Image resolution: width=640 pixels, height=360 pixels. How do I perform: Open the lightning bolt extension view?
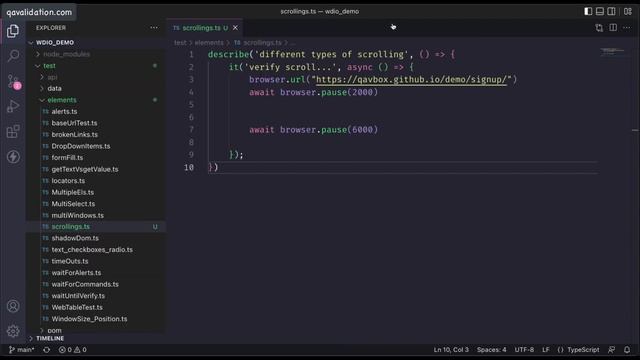coord(13,157)
